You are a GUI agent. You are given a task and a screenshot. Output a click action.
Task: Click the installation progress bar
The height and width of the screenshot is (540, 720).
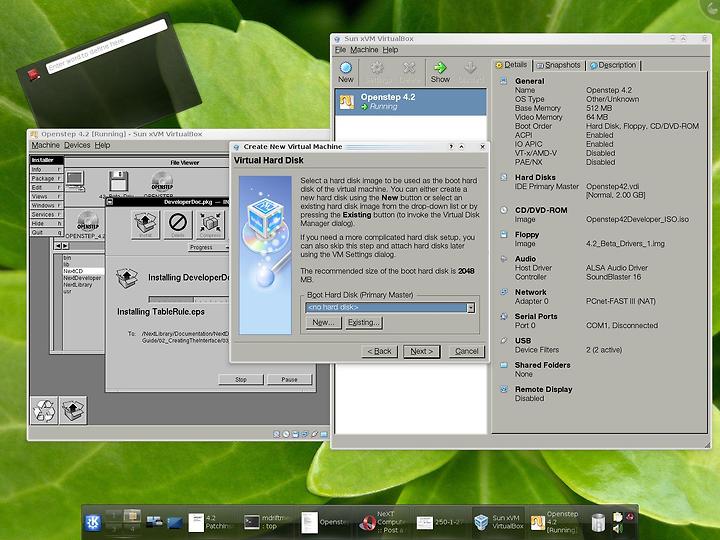coord(188,299)
